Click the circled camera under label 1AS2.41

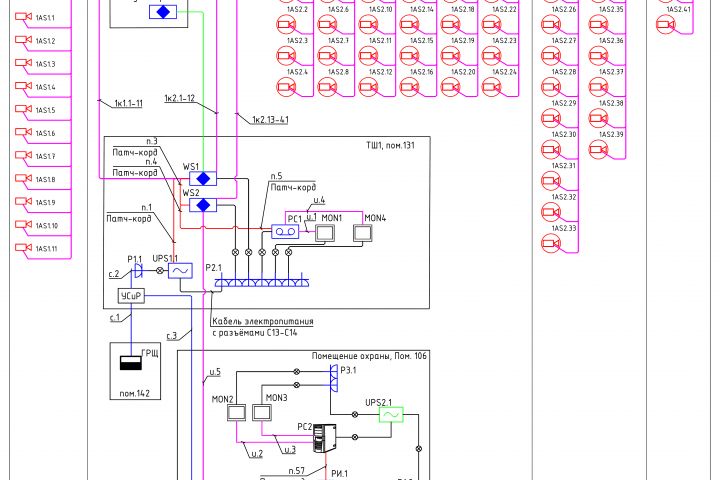(666, 24)
